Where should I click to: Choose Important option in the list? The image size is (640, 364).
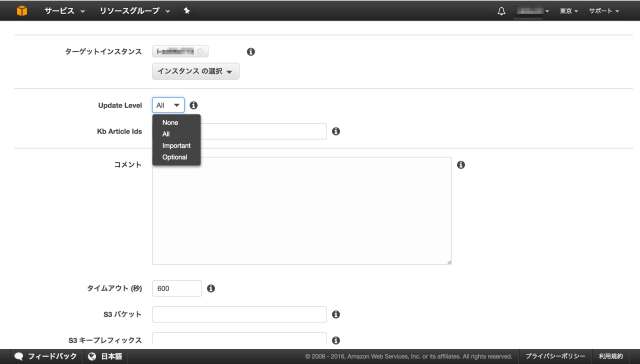176,146
